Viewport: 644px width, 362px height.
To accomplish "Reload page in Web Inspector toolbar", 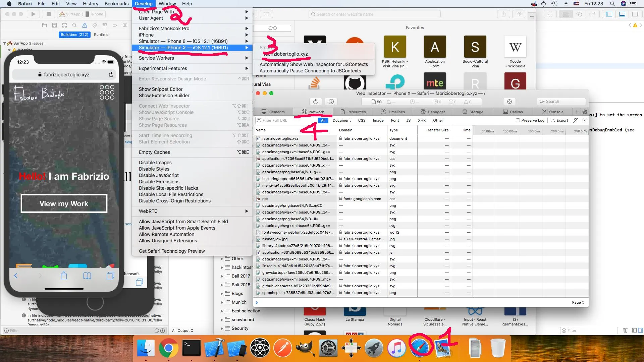I will tap(315, 102).
